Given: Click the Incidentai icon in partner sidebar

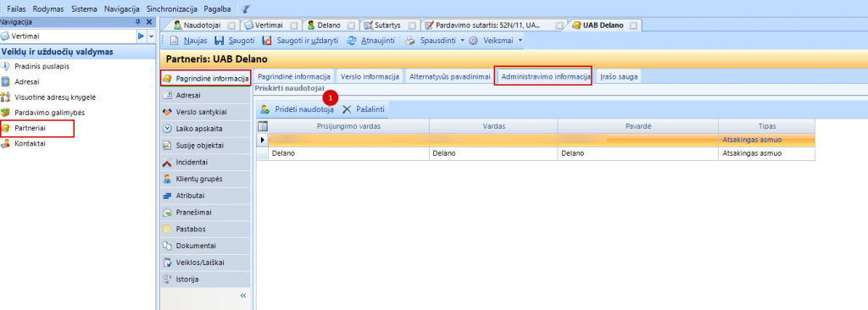Looking at the screenshot, I should [x=168, y=162].
